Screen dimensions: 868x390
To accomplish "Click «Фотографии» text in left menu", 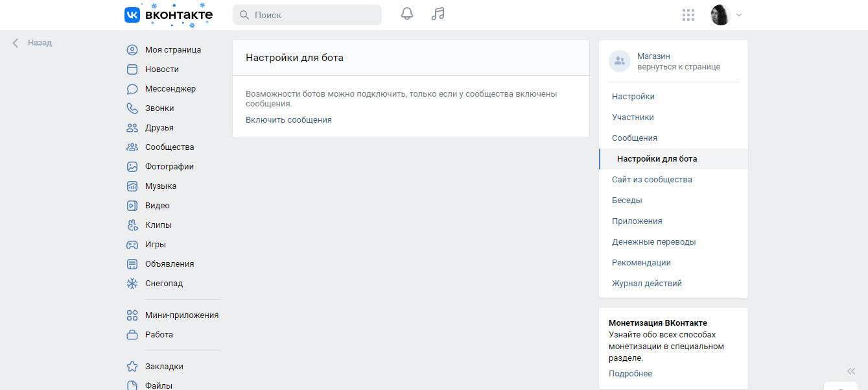I will coord(169,167).
